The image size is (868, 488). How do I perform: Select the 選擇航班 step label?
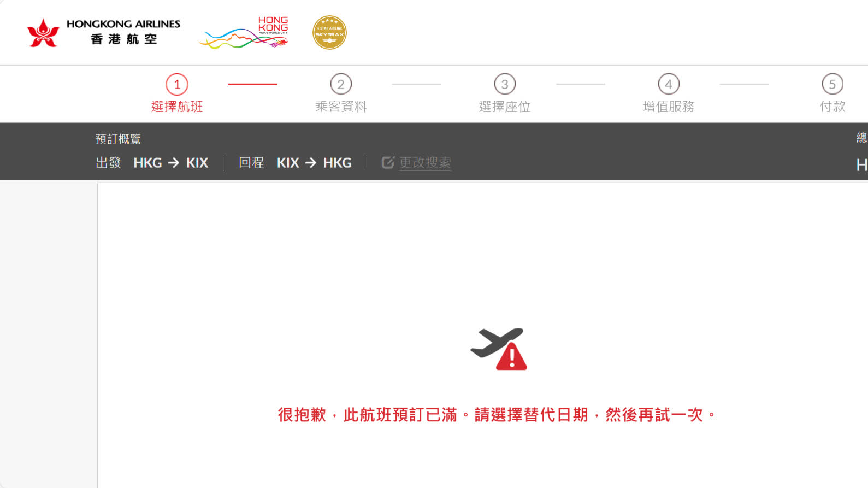pyautogui.click(x=177, y=107)
